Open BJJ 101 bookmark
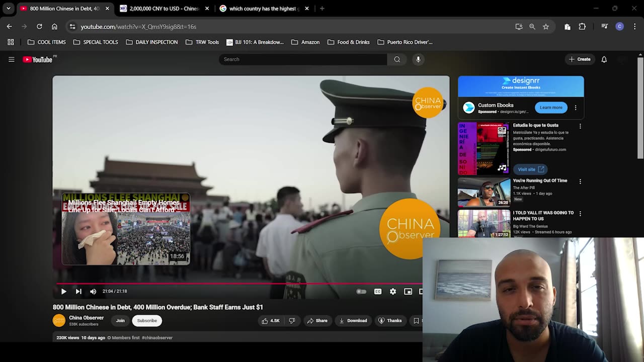644x362 pixels. [255, 42]
